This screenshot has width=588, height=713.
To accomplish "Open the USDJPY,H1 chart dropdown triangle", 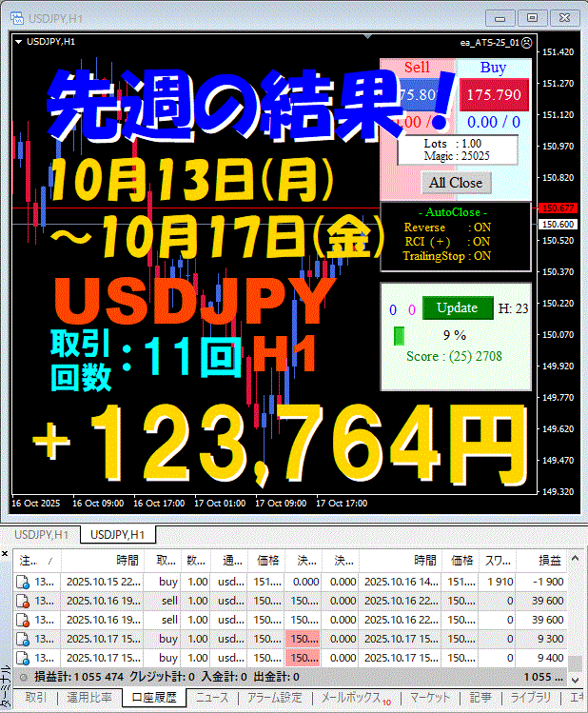I will tap(19, 42).
